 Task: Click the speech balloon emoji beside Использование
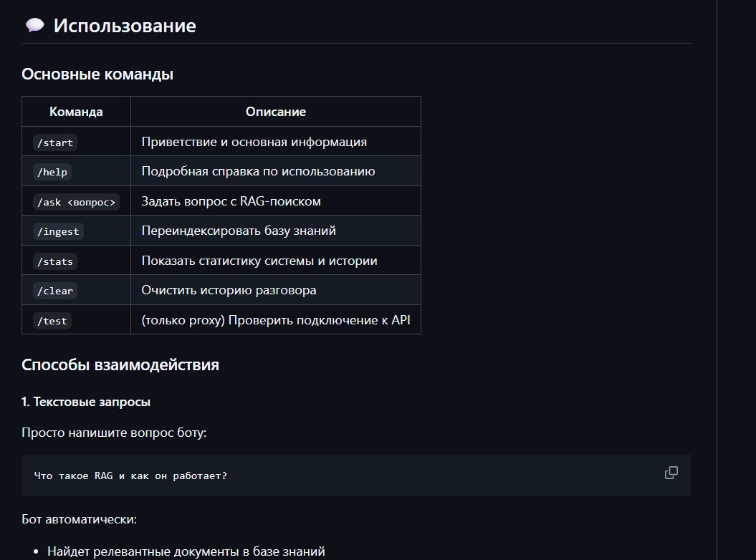[34, 26]
